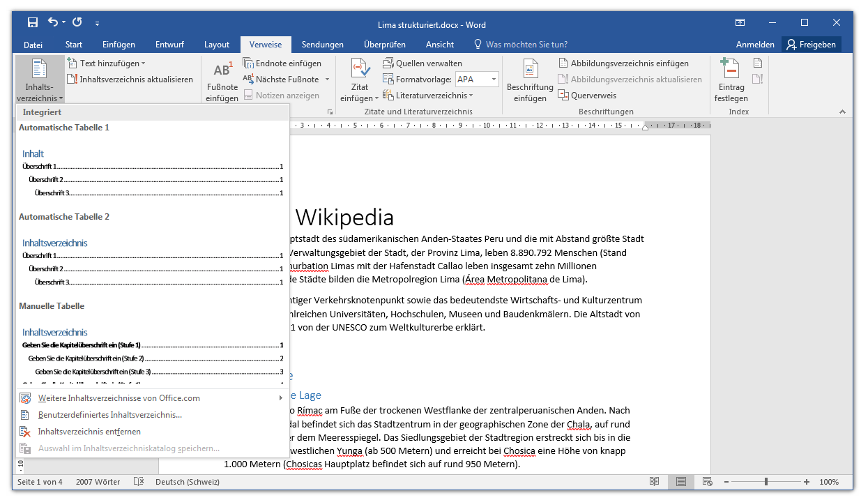
Task: Open the Fußnoten dialog launcher
Action: click(330, 112)
